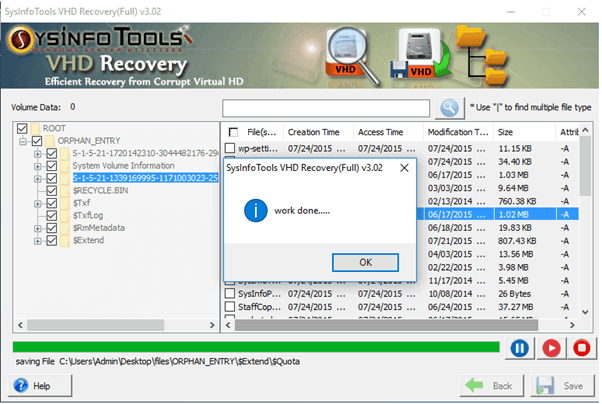Close the work done dialog
602x404 pixels.
[x=404, y=168]
